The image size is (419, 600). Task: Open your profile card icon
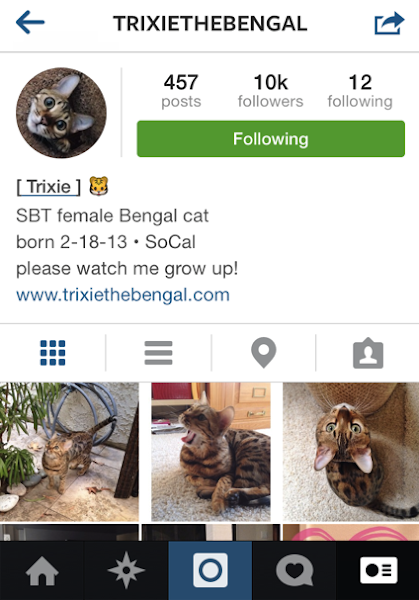pyautogui.click(x=378, y=571)
